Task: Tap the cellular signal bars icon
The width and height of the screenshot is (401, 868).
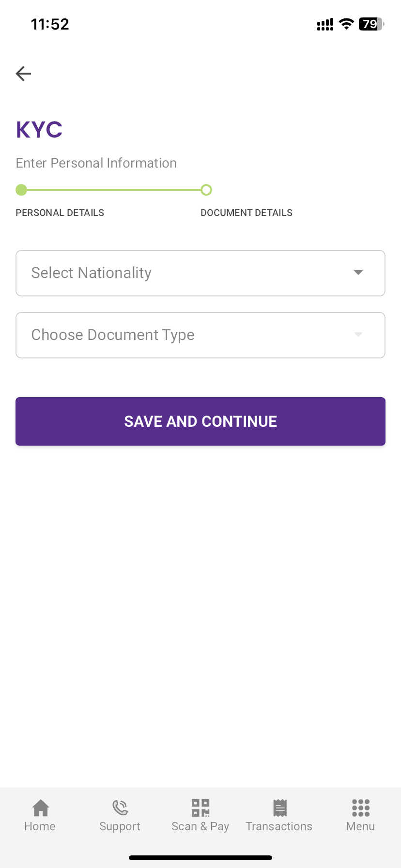Action: [x=325, y=25]
